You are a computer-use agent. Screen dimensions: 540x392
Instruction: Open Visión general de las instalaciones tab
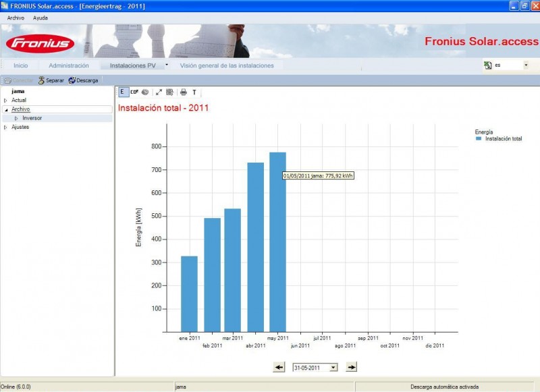(x=227, y=65)
